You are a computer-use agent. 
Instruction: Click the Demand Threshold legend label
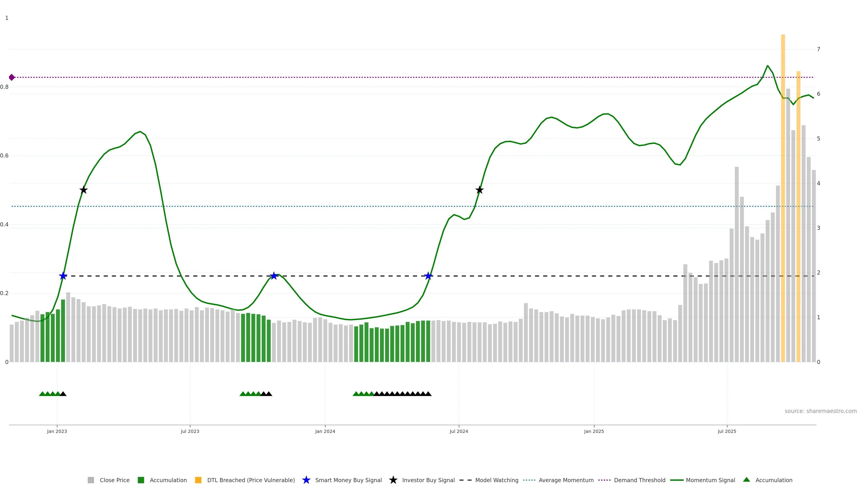pyautogui.click(x=639, y=480)
